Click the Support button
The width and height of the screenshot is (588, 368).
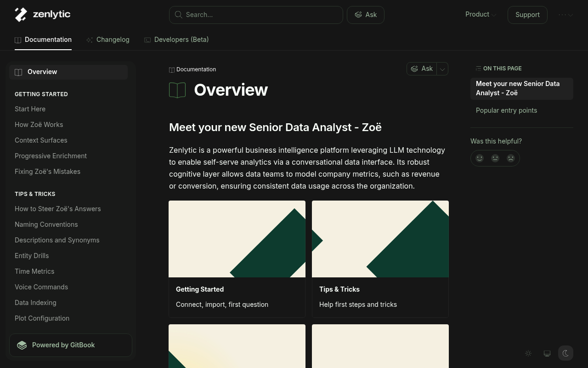pos(527,15)
